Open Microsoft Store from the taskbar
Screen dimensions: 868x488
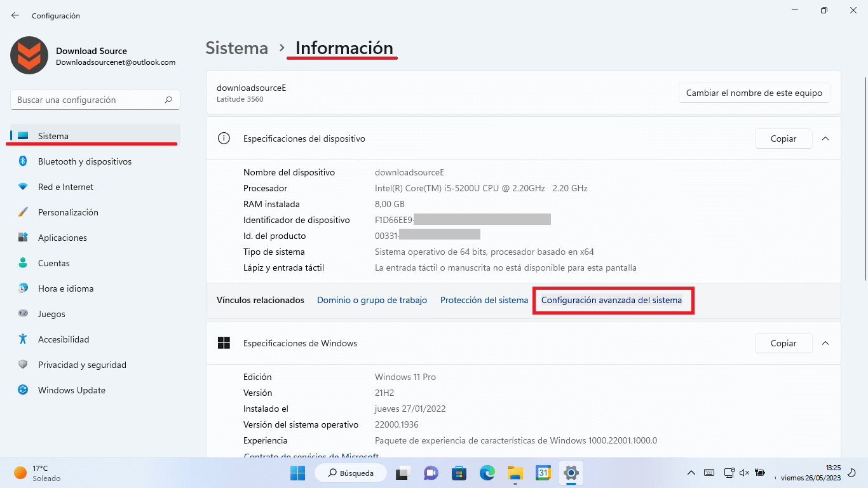(x=459, y=473)
